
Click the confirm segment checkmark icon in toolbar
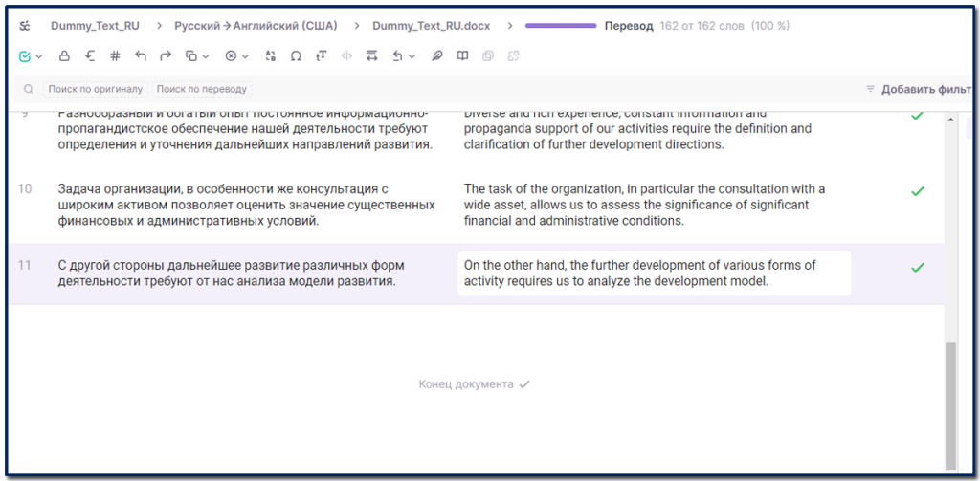tap(25, 56)
